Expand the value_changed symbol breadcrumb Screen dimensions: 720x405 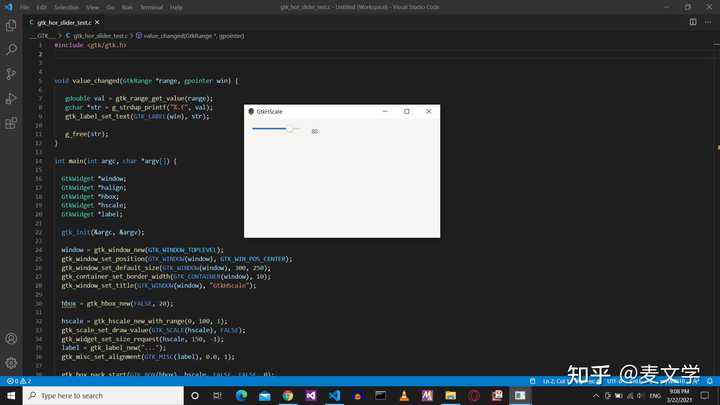190,35
